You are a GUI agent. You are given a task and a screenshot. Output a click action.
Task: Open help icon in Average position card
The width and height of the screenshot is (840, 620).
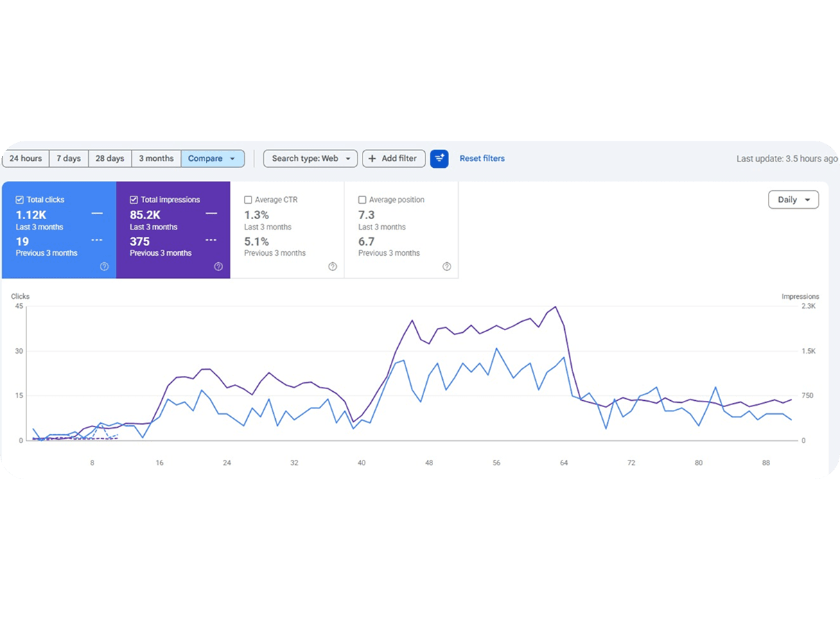coord(447,266)
